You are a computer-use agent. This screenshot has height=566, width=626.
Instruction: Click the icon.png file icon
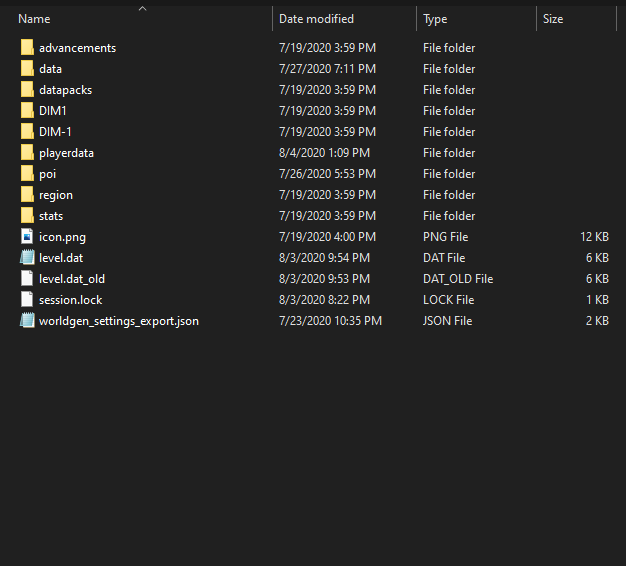27,237
